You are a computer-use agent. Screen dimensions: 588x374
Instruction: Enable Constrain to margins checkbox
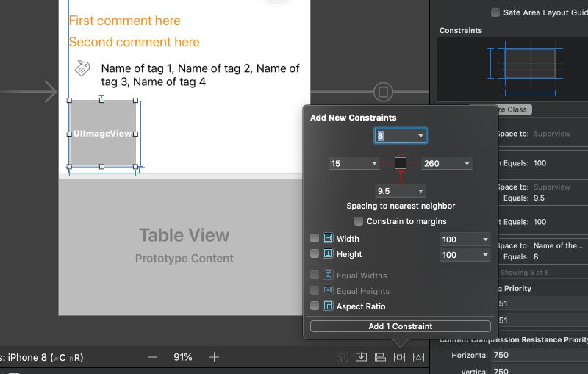(359, 221)
